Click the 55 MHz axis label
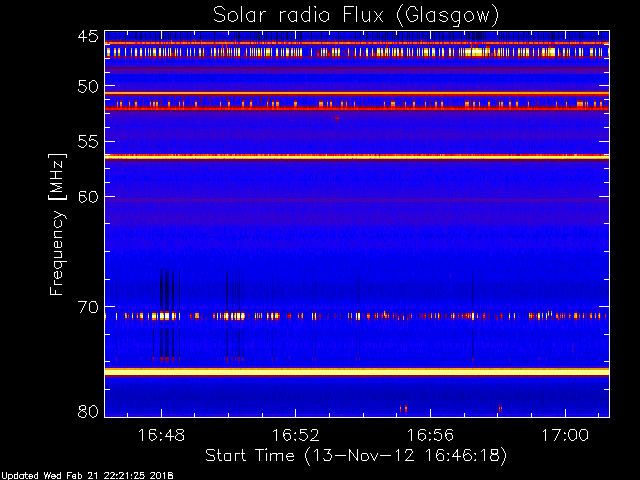 [88, 142]
